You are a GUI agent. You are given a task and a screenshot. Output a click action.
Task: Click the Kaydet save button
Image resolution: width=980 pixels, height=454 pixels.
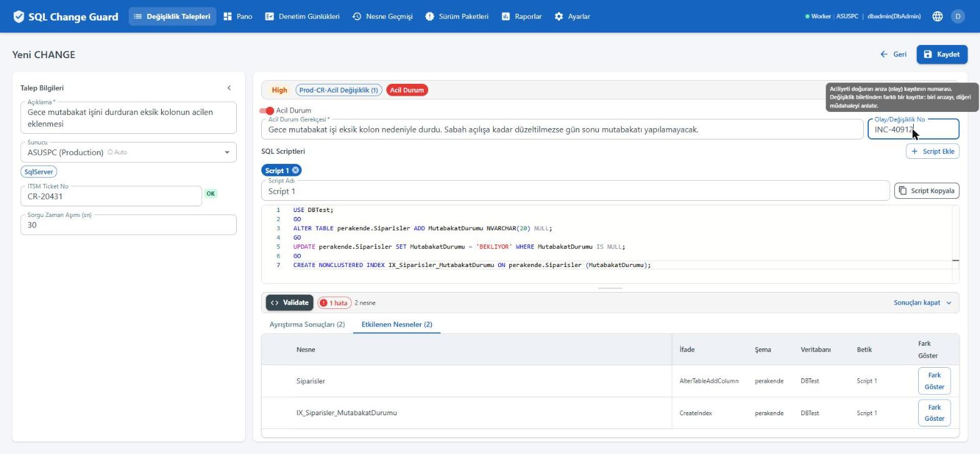click(942, 54)
